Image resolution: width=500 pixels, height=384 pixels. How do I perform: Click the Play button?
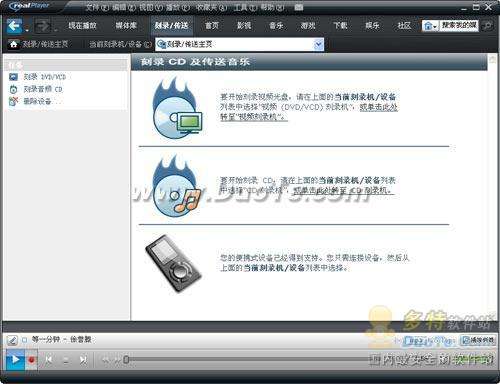pos(15,360)
